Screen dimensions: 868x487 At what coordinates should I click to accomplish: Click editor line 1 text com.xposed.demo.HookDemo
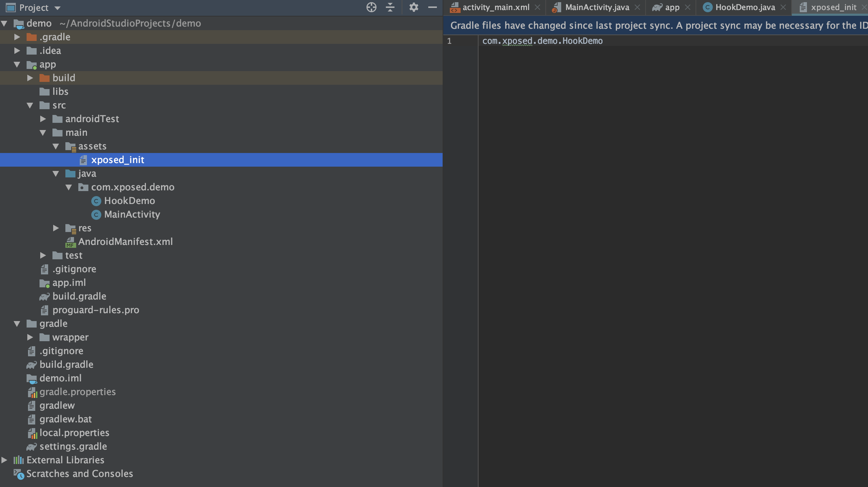coord(542,41)
